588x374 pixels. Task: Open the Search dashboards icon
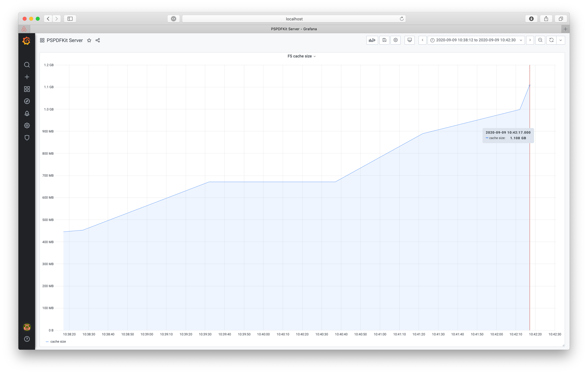point(27,65)
